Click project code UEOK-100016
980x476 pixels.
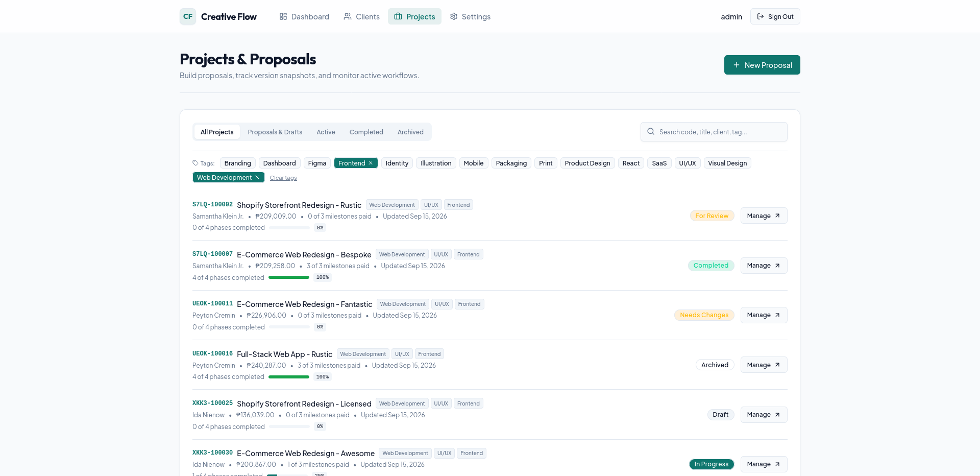pyautogui.click(x=212, y=353)
